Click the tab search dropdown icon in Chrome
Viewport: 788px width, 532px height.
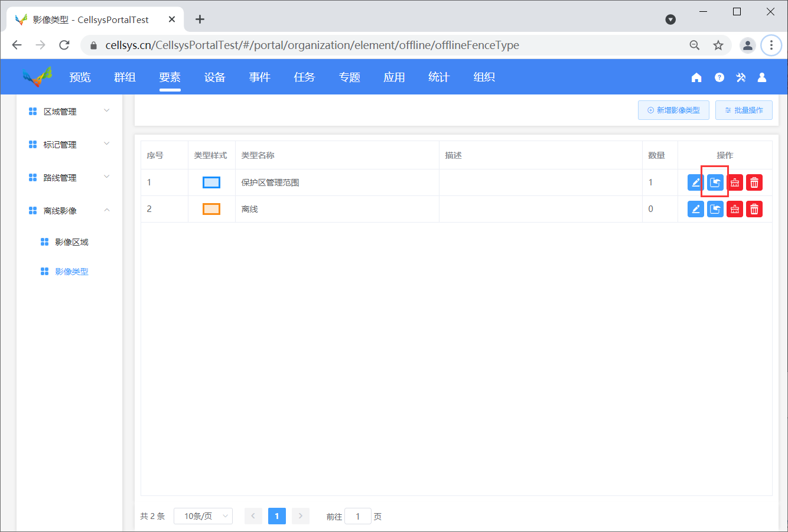[670, 19]
